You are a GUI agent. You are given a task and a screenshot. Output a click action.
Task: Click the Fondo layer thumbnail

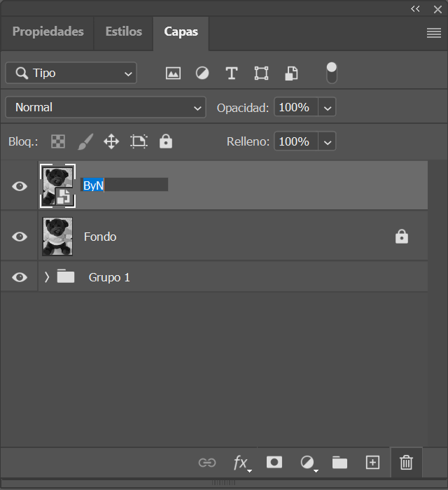coord(57,237)
